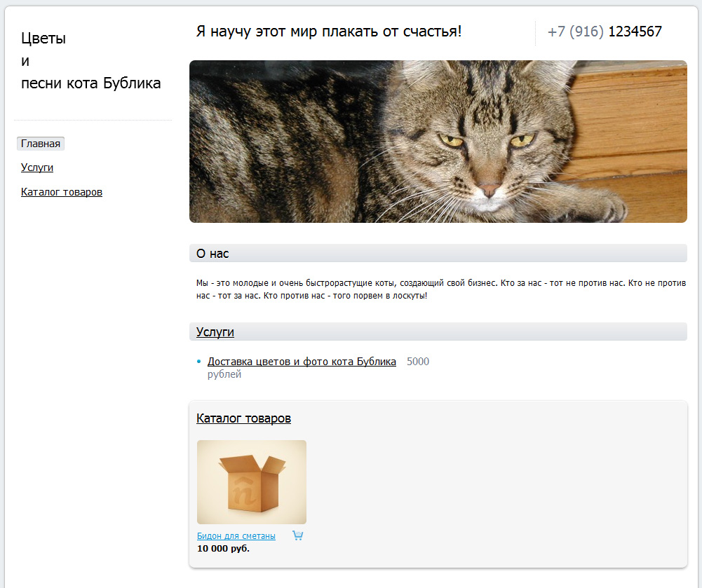Image resolution: width=702 pixels, height=588 pixels.
Task: Open the Доставка цветов и фото кота Бублика link
Action: coord(302,362)
